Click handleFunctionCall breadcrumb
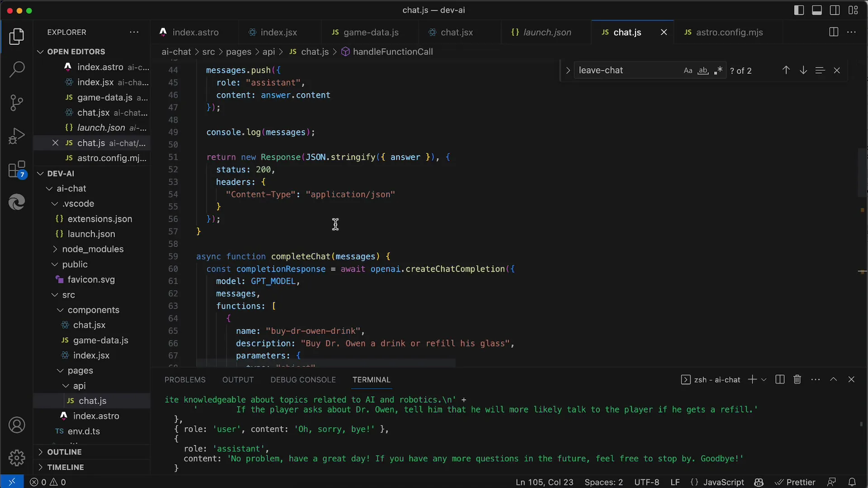Viewport: 868px width, 488px height. click(387, 52)
